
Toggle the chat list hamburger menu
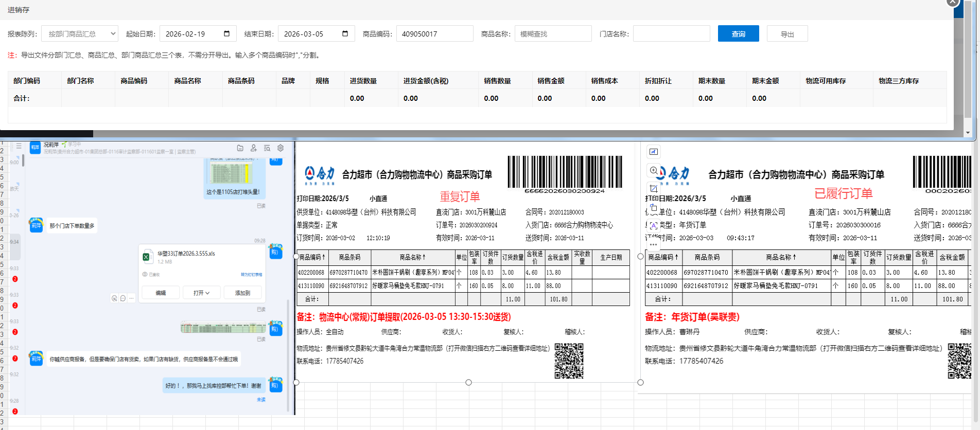click(x=19, y=147)
